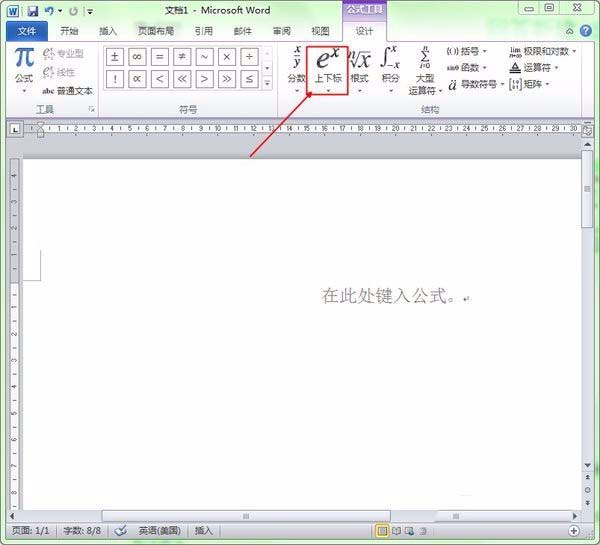Open the 运算符 operator menu
This screenshot has width=600, height=545.
coord(534,68)
